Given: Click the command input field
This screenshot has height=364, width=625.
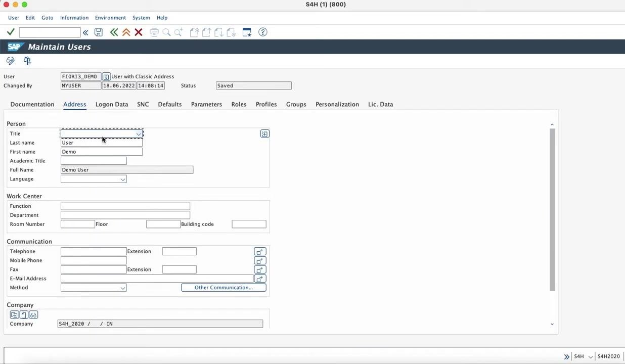Looking at the screenshot, I should pyautogui.click(x=50, y=33).
